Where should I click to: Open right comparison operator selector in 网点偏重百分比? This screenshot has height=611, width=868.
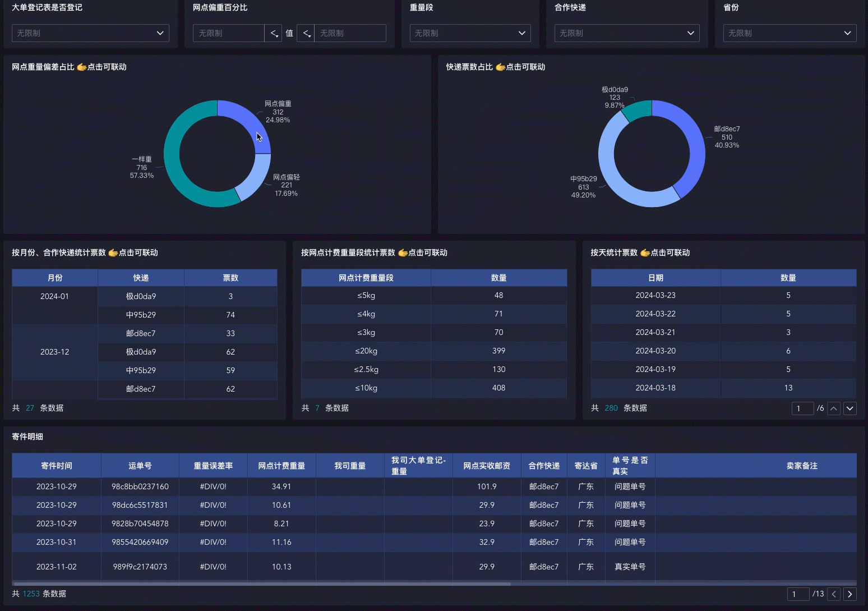306,33
